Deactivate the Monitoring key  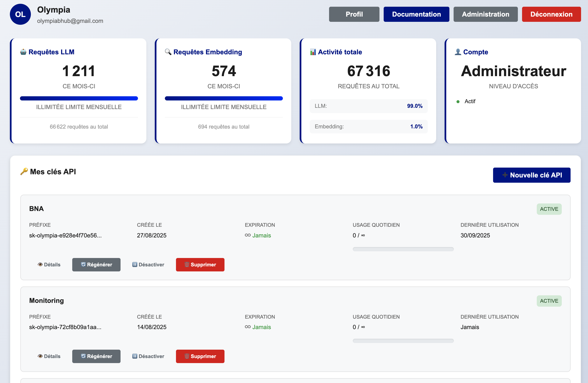point(148,356)
